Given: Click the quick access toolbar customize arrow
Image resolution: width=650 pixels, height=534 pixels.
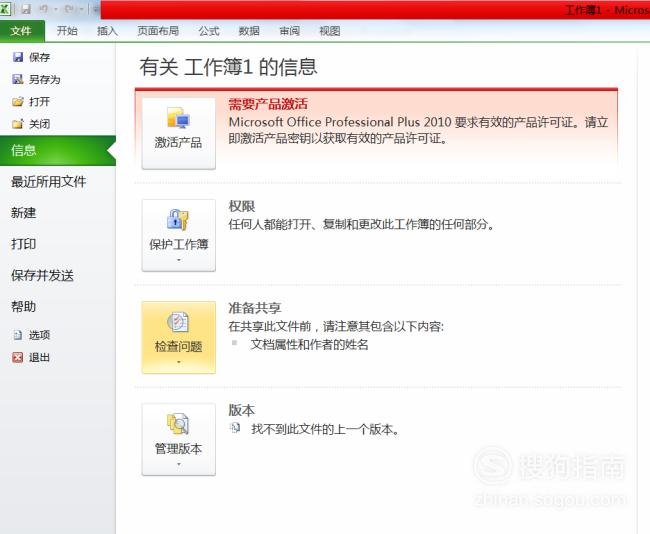Looking at the screenshot, I should click(x=95, y=9).
